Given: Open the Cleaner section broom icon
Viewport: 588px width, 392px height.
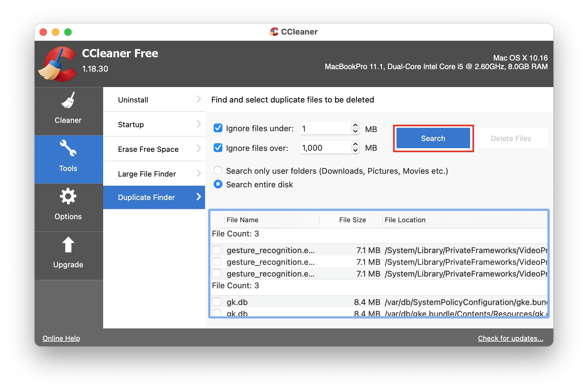Looking at the screenshot, I should click(x=68, y=100).
